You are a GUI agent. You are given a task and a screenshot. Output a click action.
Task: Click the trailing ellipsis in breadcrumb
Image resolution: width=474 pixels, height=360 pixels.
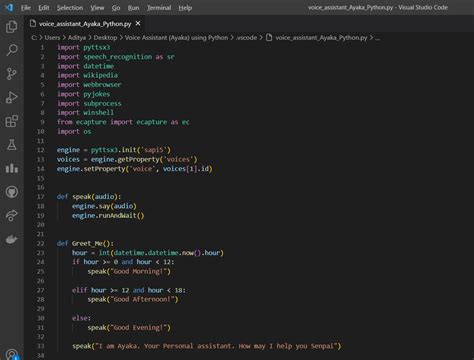click(377, 38)
